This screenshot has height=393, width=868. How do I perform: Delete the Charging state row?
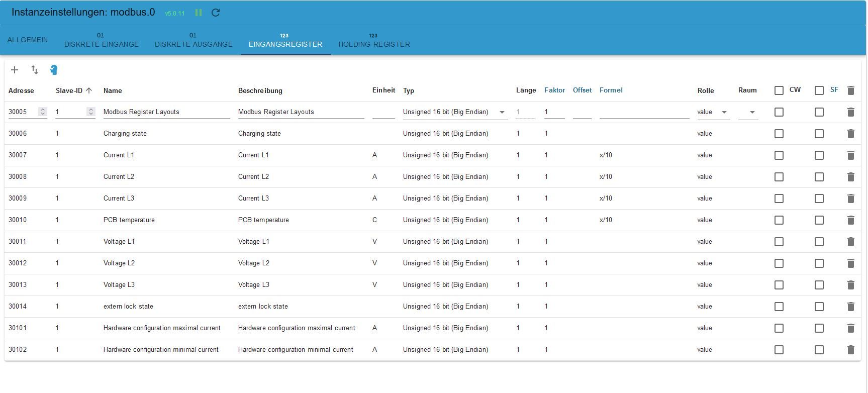coord(850,134)
